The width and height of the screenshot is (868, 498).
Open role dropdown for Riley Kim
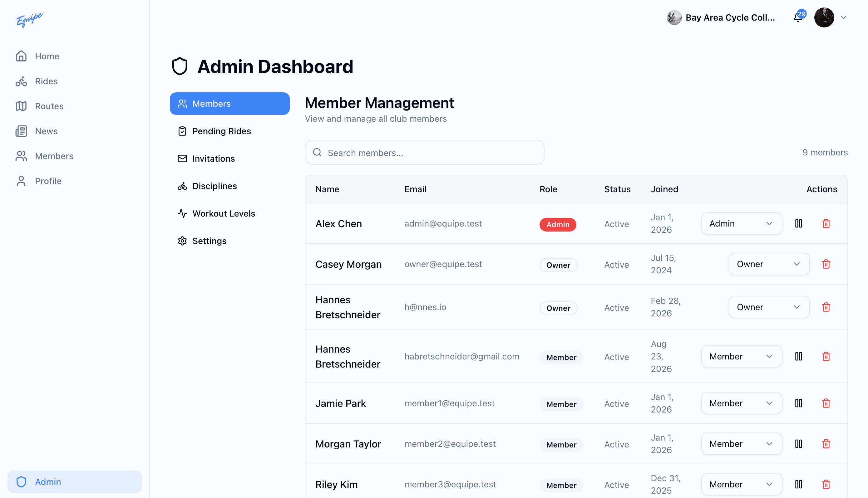[x=742, y=484]
